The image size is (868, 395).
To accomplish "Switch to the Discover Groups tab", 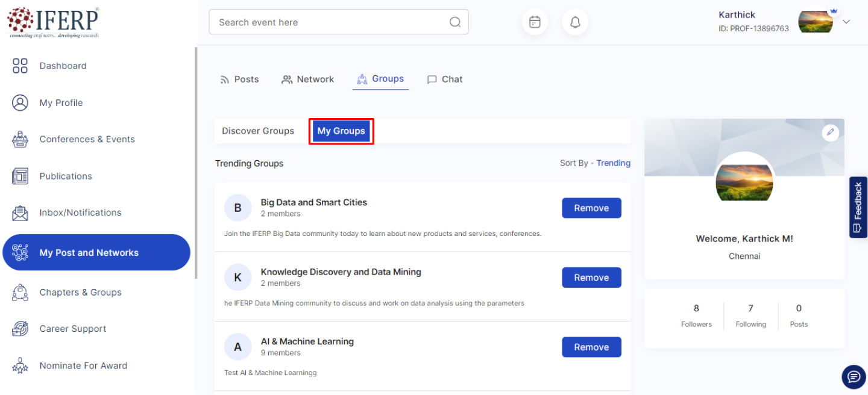I will pos(258,131).
